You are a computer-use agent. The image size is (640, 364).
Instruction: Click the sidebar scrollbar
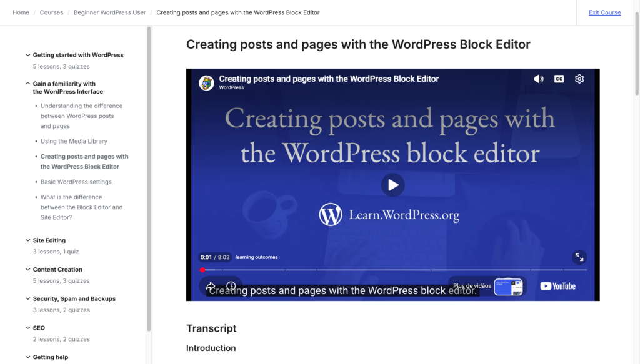149,179
